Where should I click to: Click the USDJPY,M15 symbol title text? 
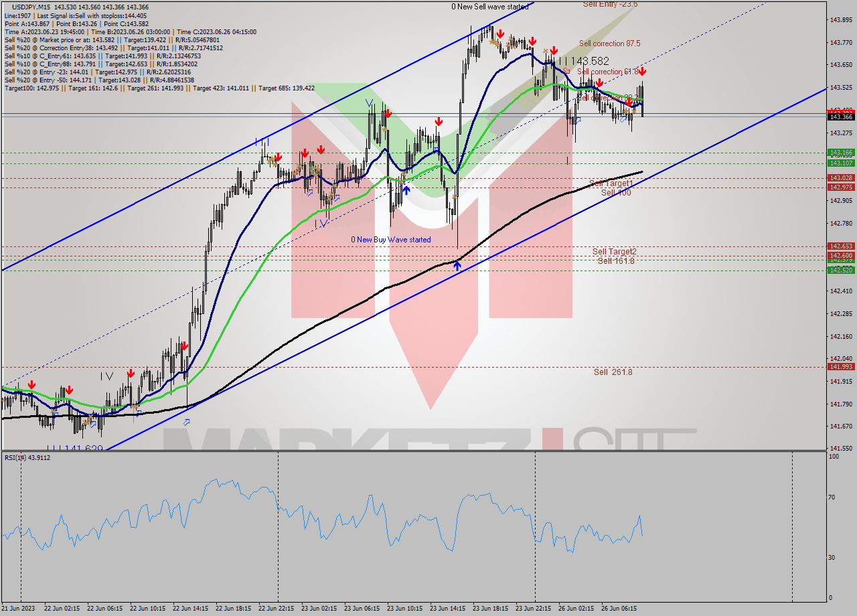(x=31, y=7)
